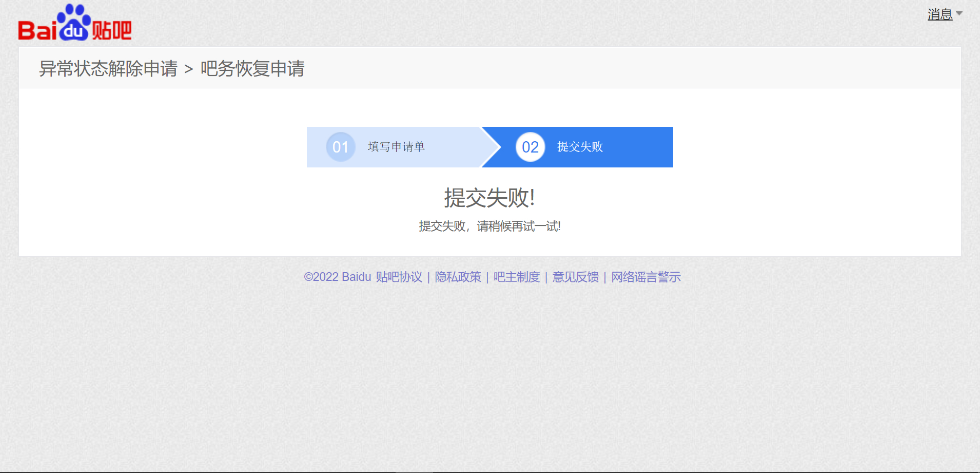Click the 吧务恢复申请 breadcrumb item

[x=252, y=68]
